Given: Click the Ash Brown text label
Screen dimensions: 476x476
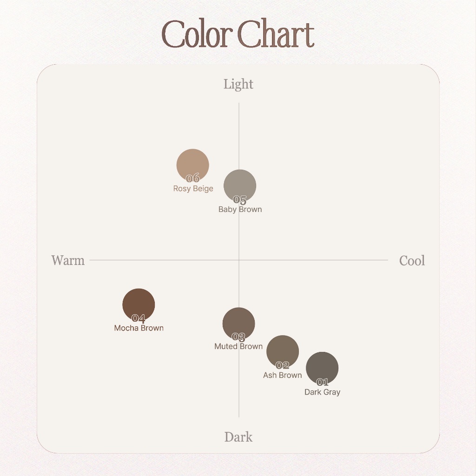Looking at the screenshot, I should (282, 375).
